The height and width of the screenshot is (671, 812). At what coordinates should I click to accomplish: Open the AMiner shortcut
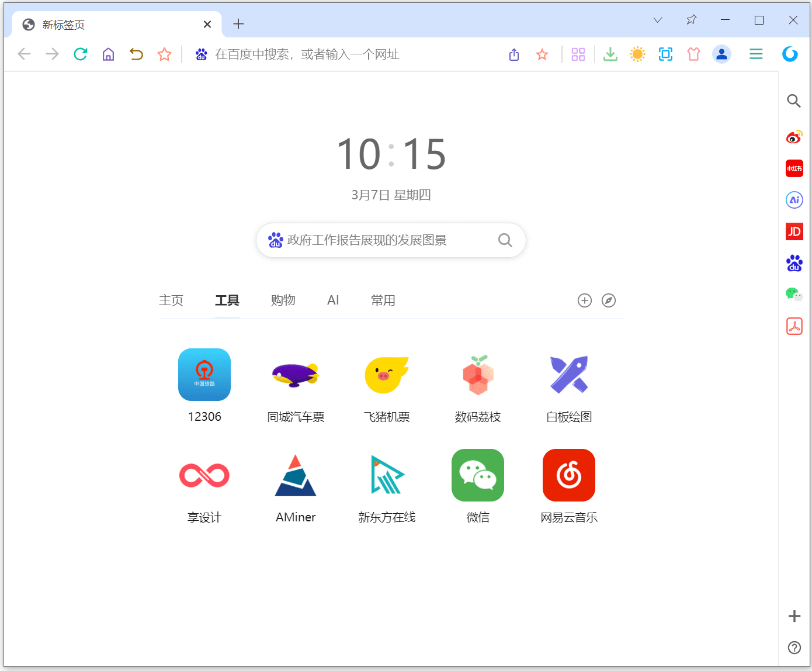point(296,486)
